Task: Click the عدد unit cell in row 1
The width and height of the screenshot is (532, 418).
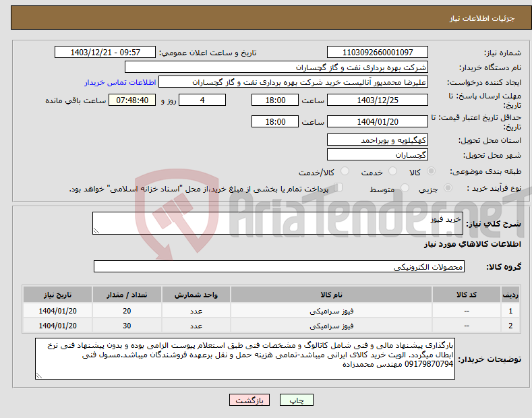Action: click(196, 311)
